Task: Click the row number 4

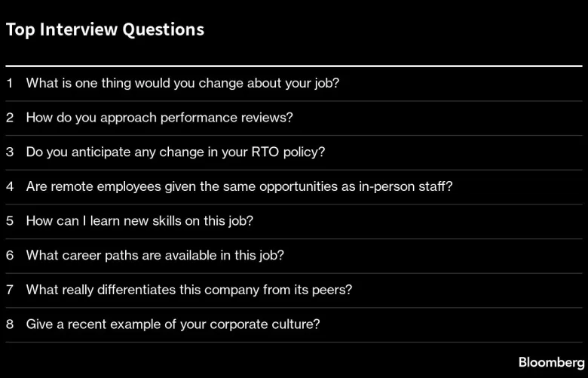Action: (x=10, y=186)
